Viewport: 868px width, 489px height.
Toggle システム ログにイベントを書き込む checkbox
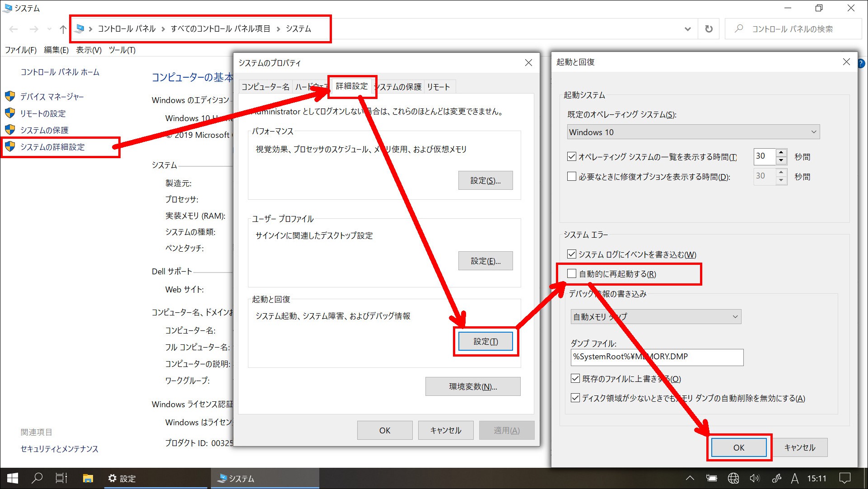(572, 254)
